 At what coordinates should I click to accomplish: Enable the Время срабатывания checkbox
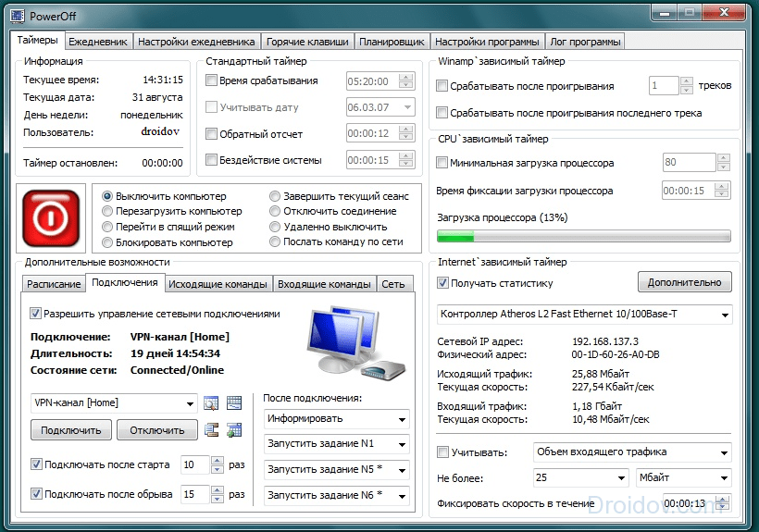point(212,81)
